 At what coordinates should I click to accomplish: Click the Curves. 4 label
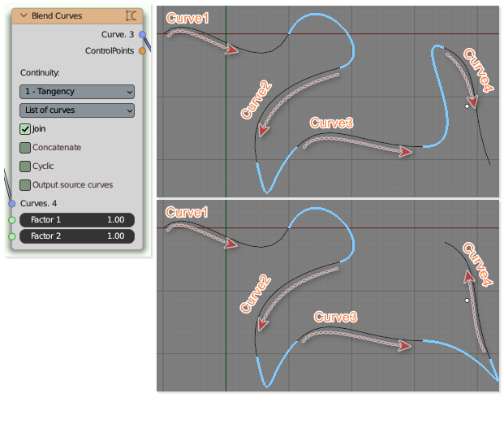coord(39,204)
